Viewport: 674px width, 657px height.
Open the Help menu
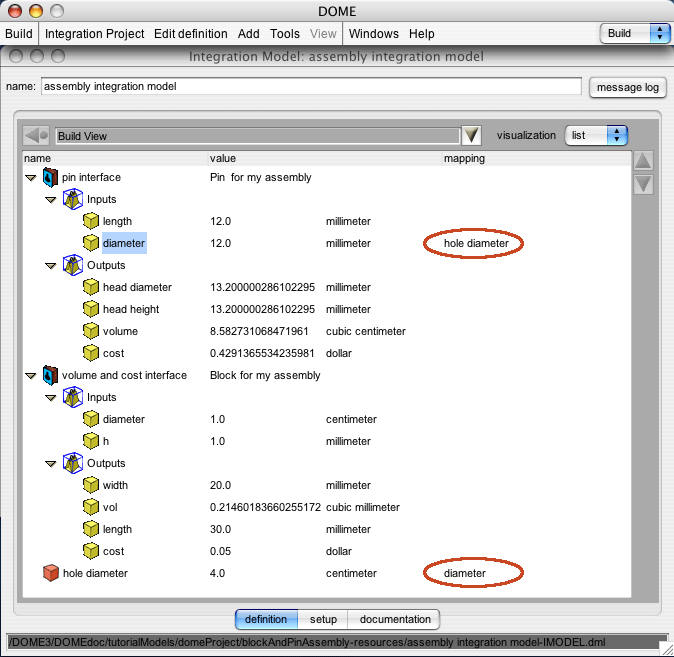click(421, 34)
